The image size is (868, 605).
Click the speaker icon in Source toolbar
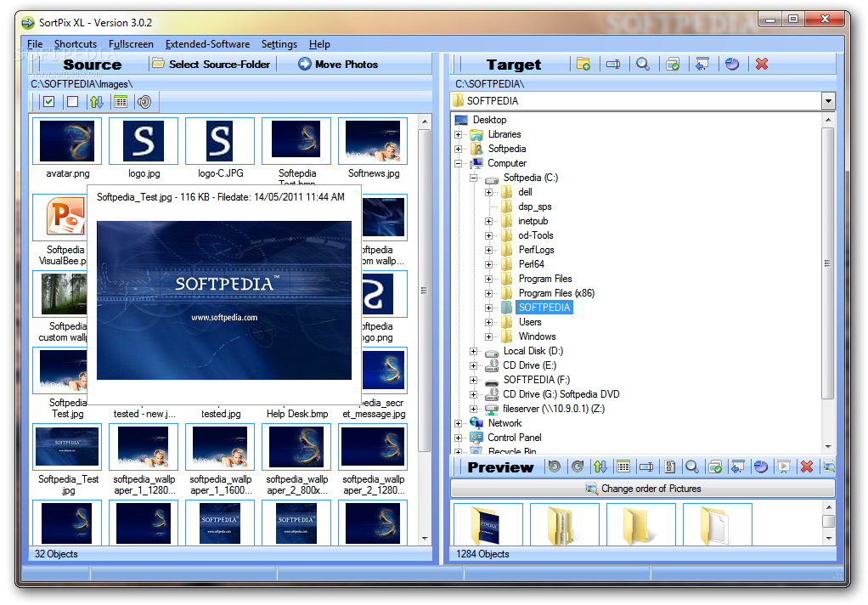(144, 102)
